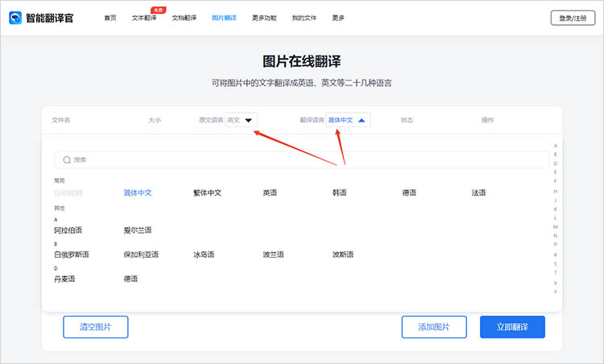Go to the 首页 nav item
The image size is (604, 364).
pos(110,18)
